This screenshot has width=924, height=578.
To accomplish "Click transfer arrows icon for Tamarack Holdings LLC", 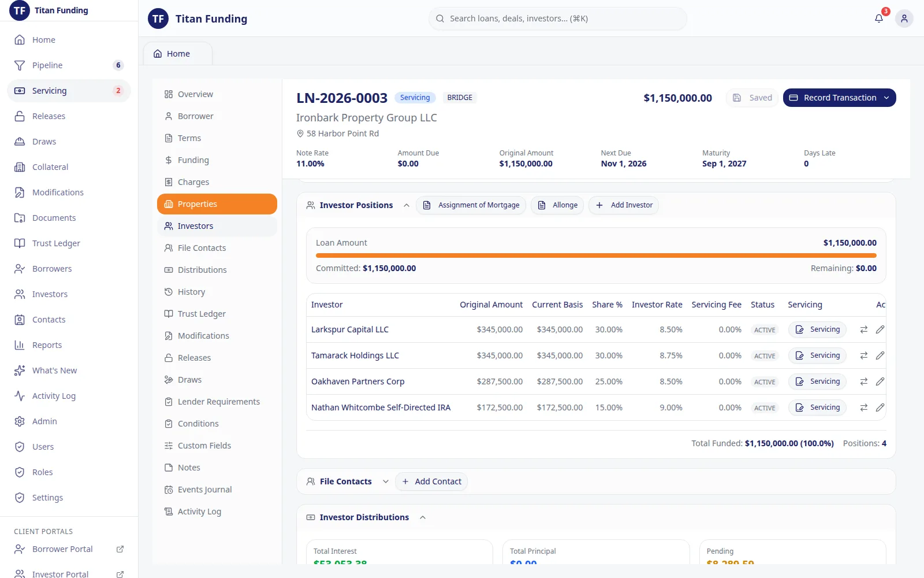I will click(864, 355).
